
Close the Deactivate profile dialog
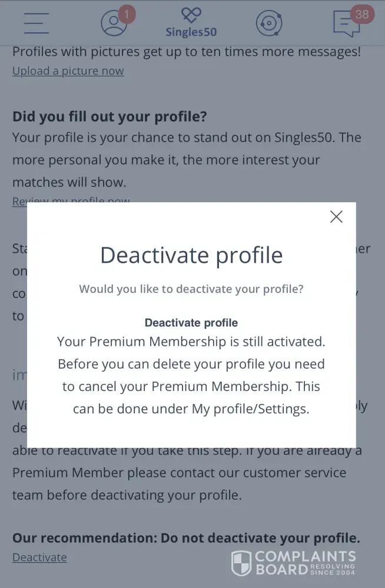pos(336,217)
